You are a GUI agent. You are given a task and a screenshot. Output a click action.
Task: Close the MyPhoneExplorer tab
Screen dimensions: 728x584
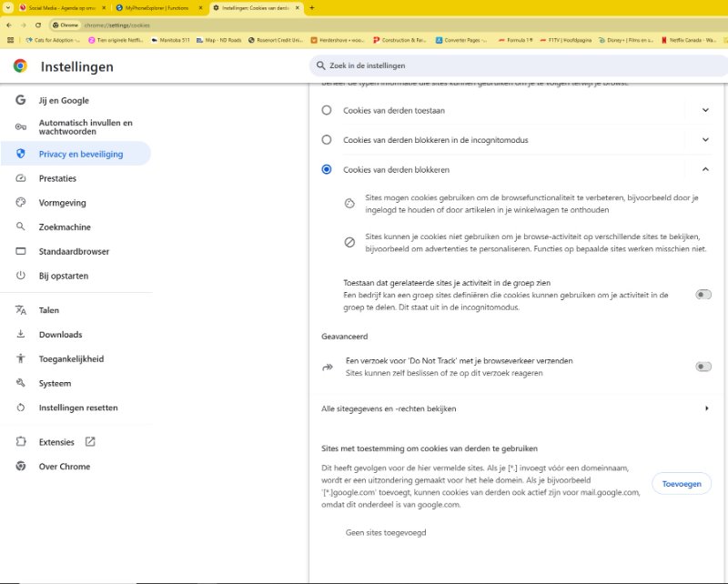pyautogui.click(x=200, y=8)
